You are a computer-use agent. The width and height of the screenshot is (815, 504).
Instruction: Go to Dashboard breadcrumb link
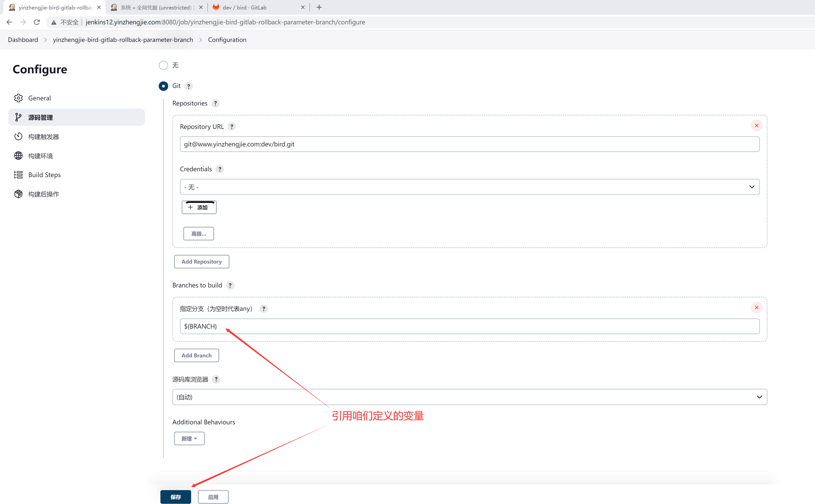pyautogui.click(x=23, y=40)
